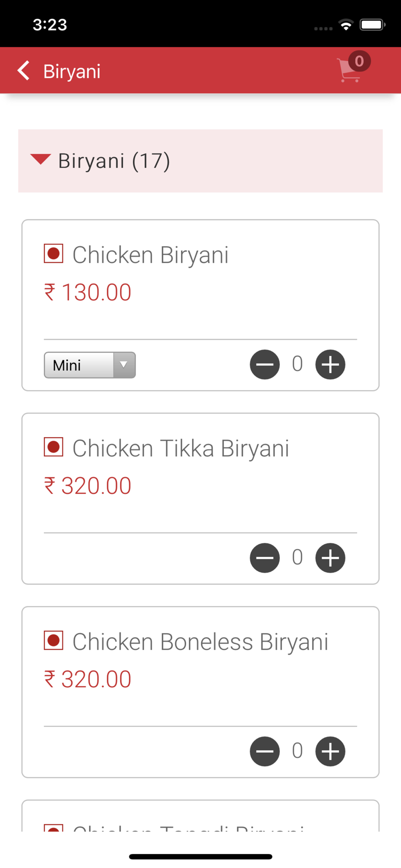Add one Chicken Tikka Biryani with plus
401x868 pixels.
pyautogui.click(x=330, y=558)
